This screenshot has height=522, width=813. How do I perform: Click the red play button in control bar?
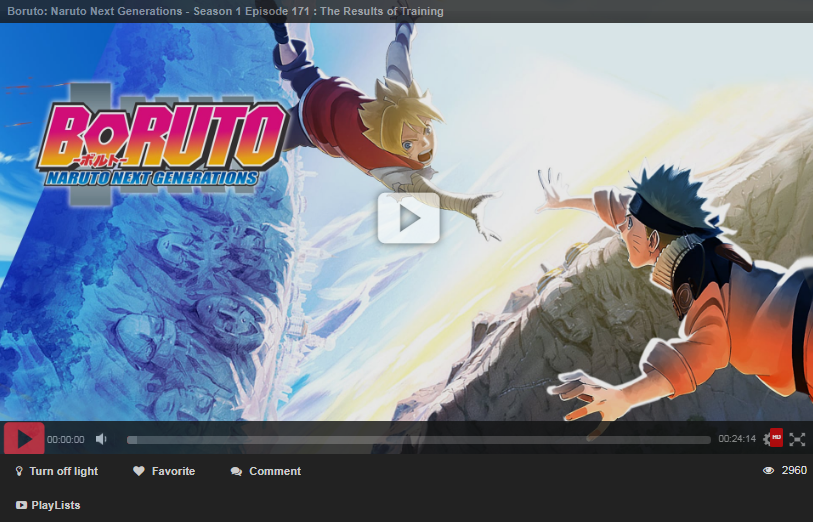click(x=24, y=439)
